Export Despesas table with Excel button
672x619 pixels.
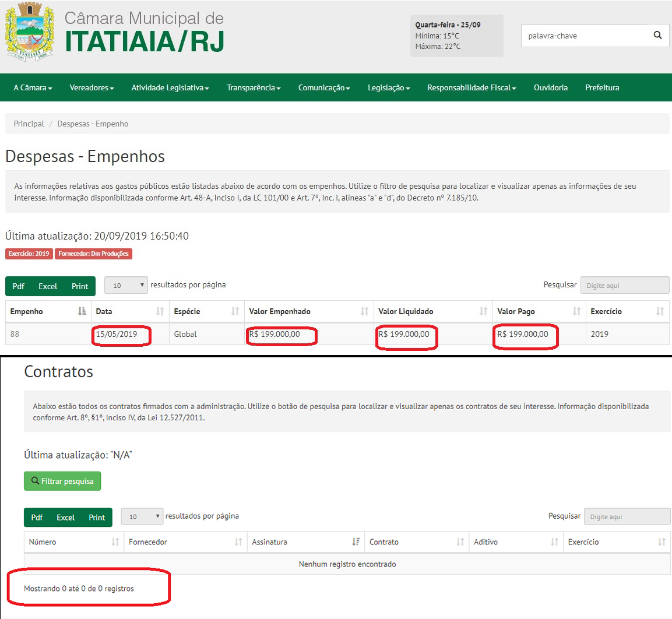48,286
